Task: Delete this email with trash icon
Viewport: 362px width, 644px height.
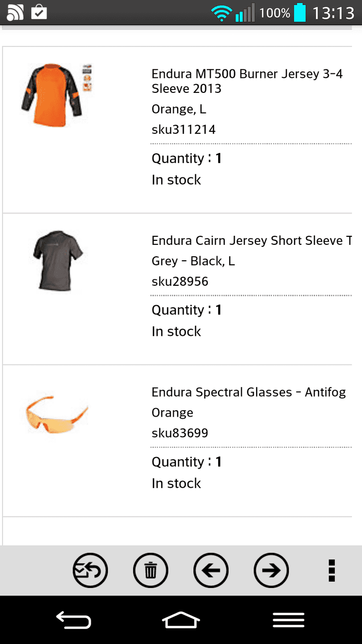Action: pos(151,570)
